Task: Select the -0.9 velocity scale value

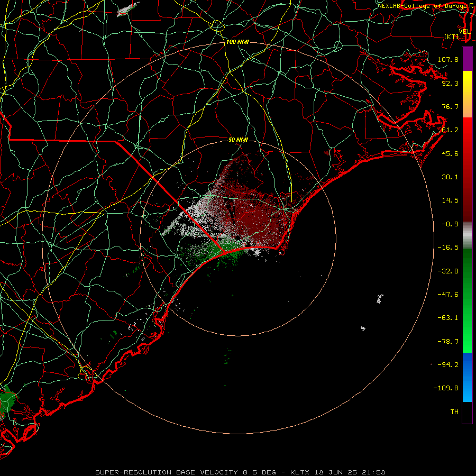Action: pyautogui.click(x=450, y=224)
